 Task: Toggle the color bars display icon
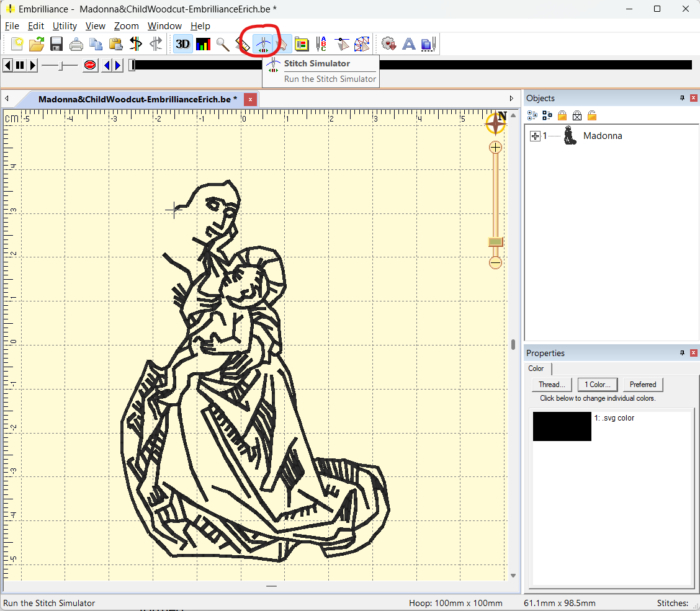[203, 44]
